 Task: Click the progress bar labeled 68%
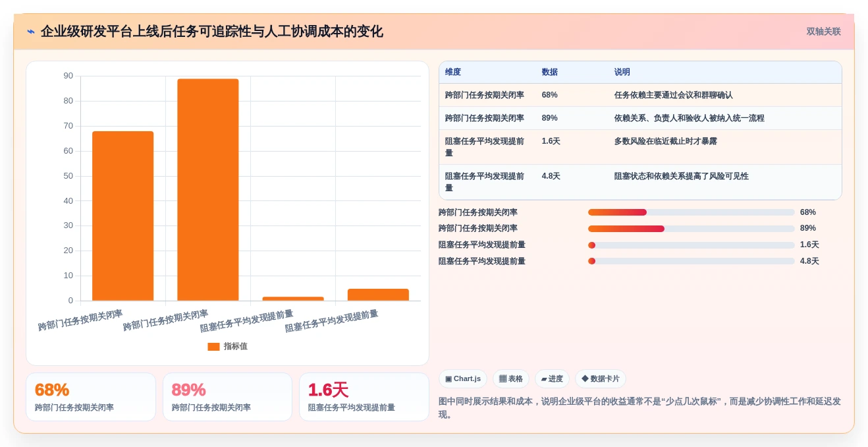(691, 212)
